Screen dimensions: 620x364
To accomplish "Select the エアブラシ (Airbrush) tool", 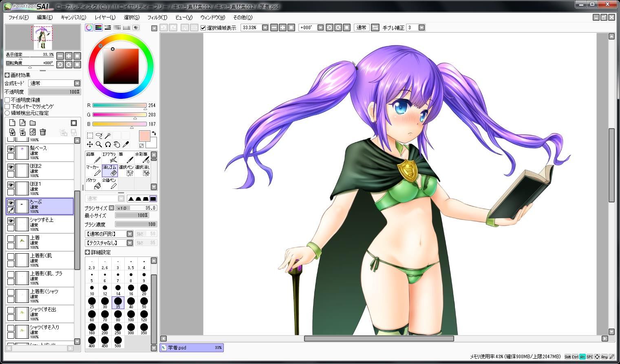I will (109, 157).
